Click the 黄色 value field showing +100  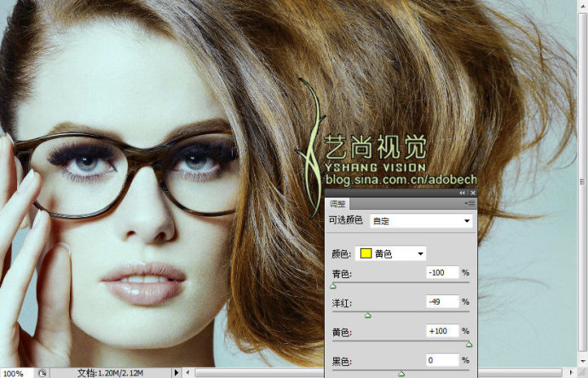(442, 331)
